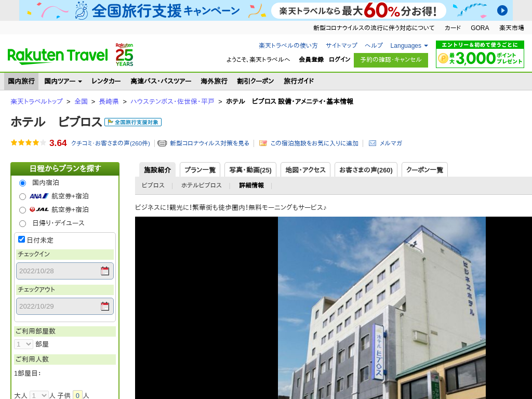Click the 会員登録 link
Screen dimensions: 532x399
point(311,59)
